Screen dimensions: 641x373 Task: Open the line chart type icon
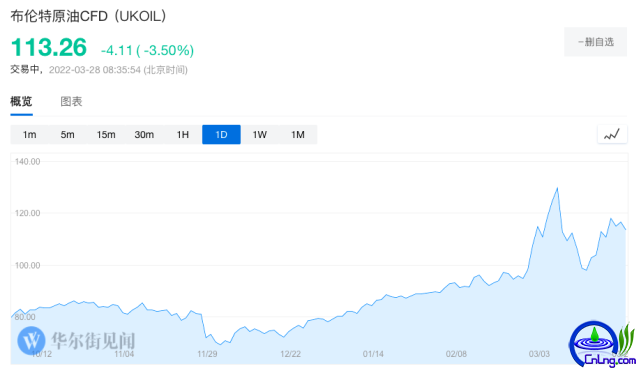612,134
